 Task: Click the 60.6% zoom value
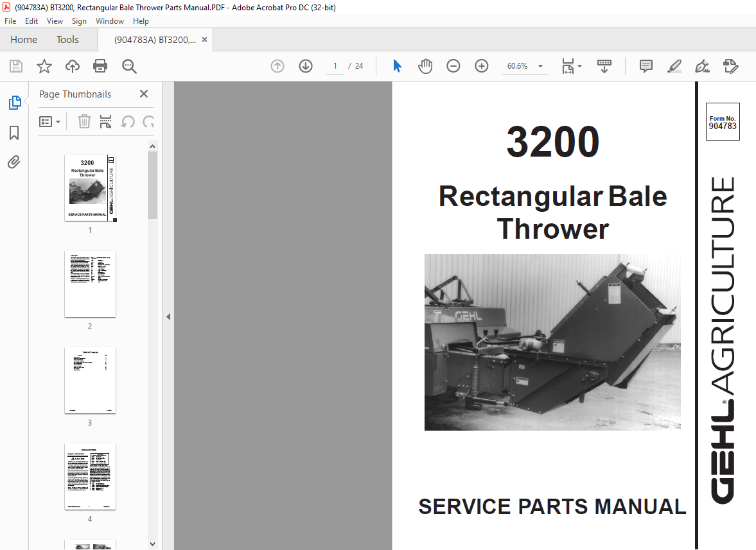[x=517, y=66]
